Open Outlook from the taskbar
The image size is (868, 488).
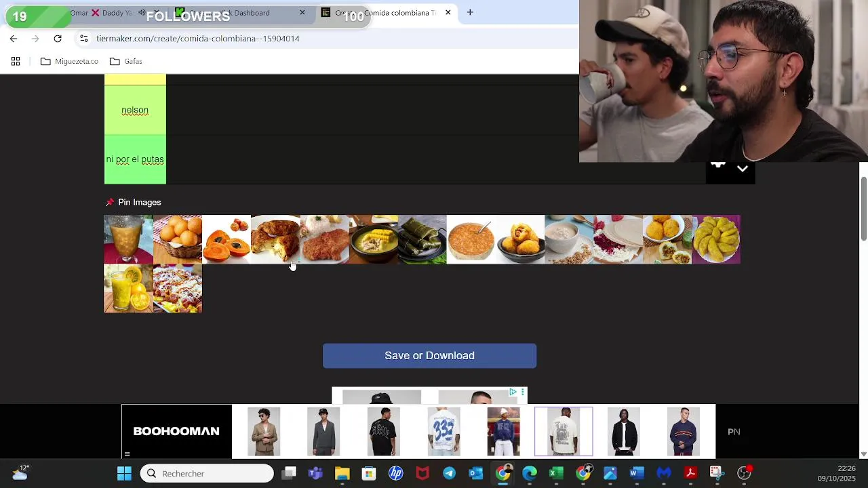pos(476,473)
